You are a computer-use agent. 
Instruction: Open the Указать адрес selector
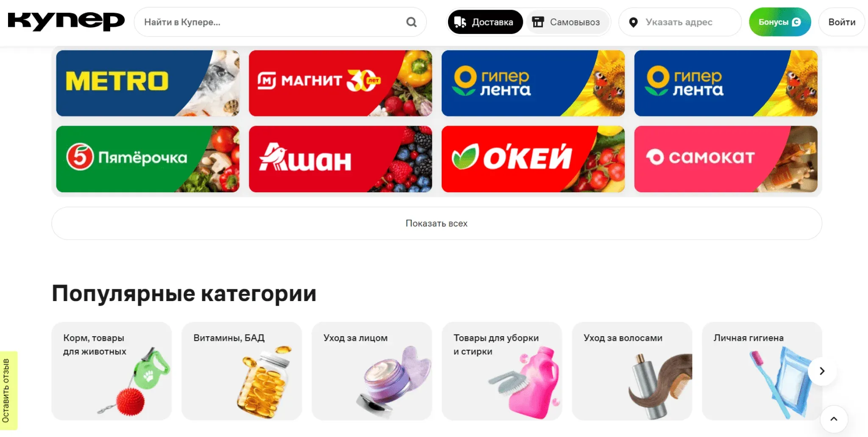tap(680, 22)
